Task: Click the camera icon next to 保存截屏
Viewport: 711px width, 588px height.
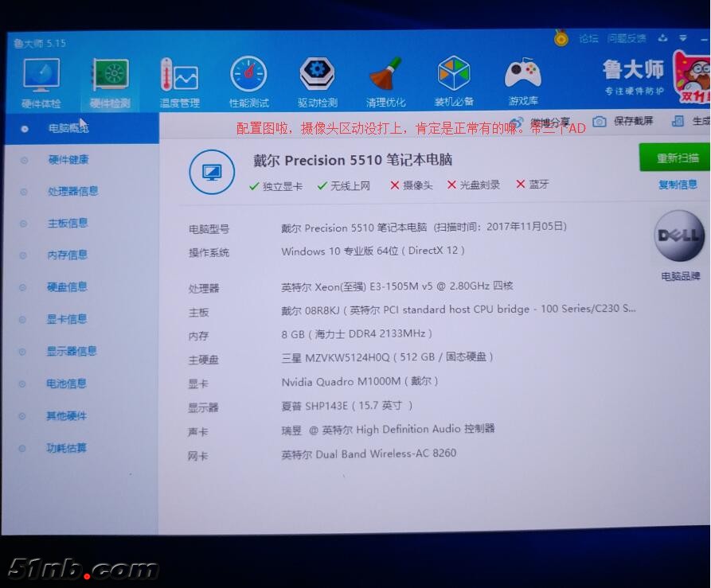Action: [600, 122]
